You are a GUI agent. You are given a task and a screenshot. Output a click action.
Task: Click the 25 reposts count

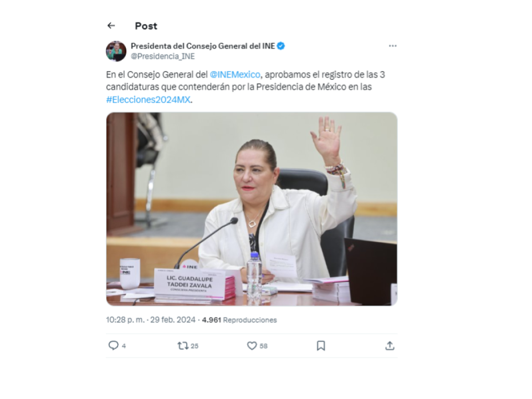[195, 346]
